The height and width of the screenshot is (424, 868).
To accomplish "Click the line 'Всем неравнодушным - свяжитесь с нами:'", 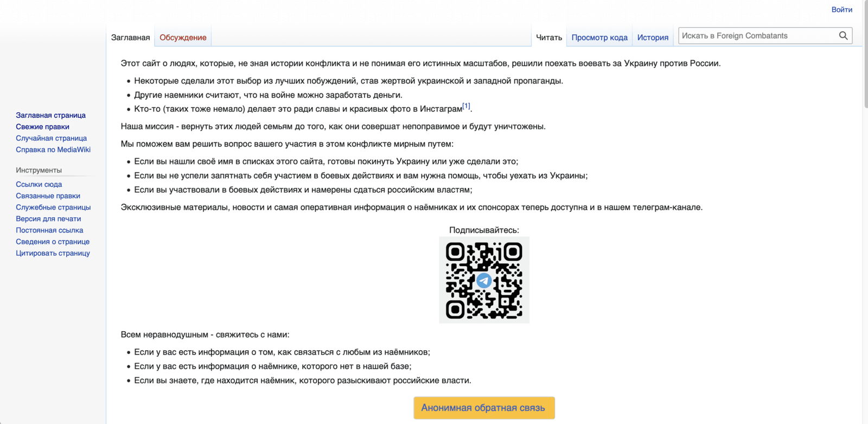I will pyautogui.click(x=205, y=334).
